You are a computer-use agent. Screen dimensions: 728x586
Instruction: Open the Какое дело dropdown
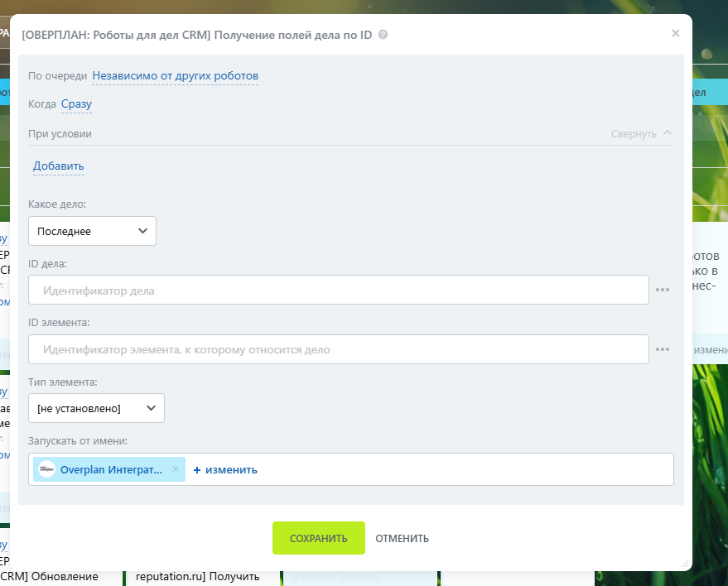92,231
